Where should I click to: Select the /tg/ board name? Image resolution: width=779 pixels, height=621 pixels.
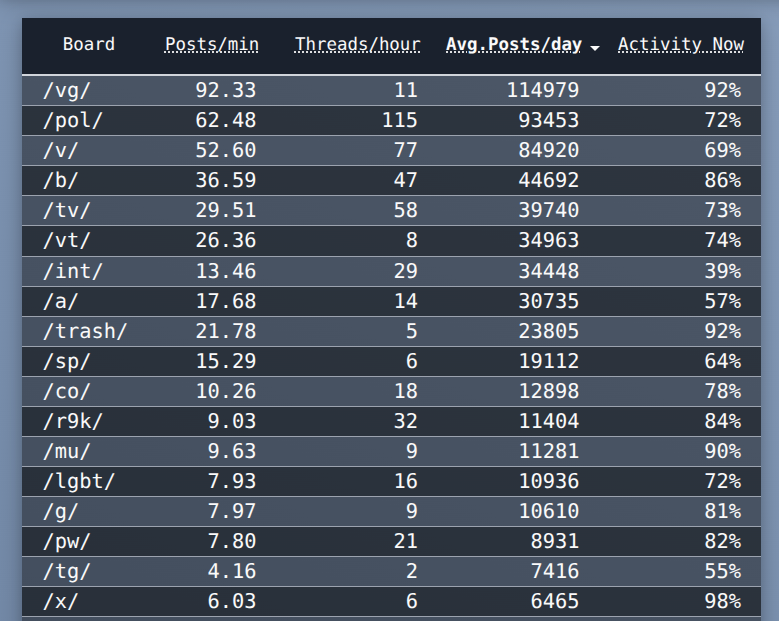(x=67, y=571)
